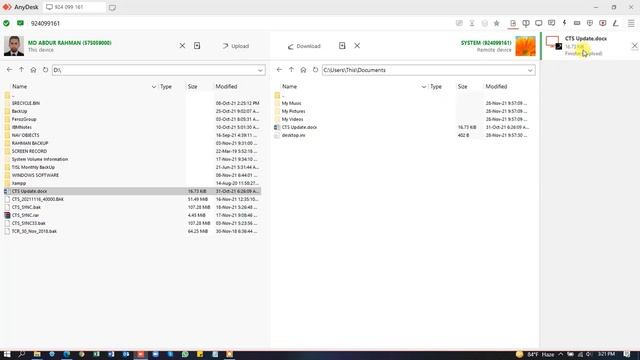Open the Actions lightning bolt icon
The height and width of the screenshot is (360, 640).
[x=564, y=23]
